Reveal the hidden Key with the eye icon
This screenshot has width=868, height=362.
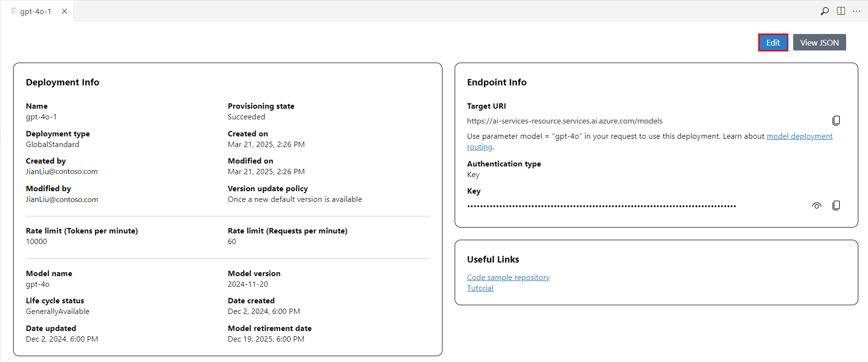pos(817,206)
